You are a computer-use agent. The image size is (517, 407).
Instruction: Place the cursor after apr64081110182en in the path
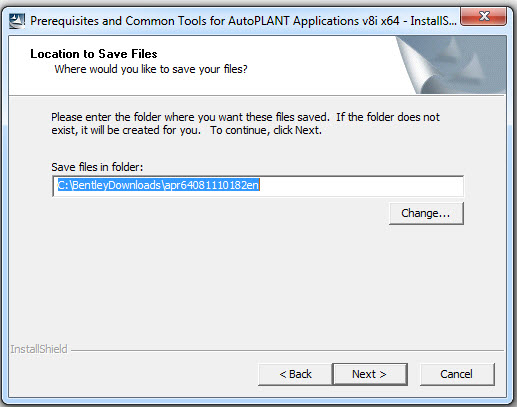[x=260, y=185]
